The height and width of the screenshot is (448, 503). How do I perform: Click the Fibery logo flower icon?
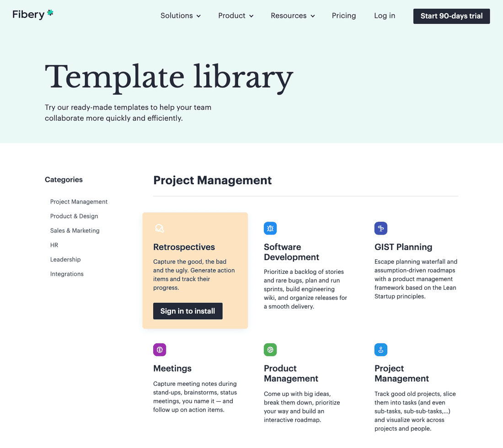click(50, 12)
